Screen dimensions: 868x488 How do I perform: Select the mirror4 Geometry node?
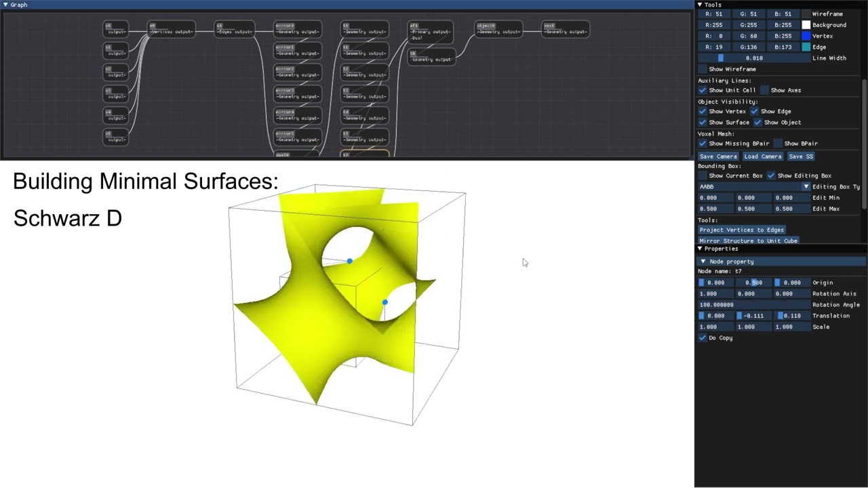[x=298, y=115]
